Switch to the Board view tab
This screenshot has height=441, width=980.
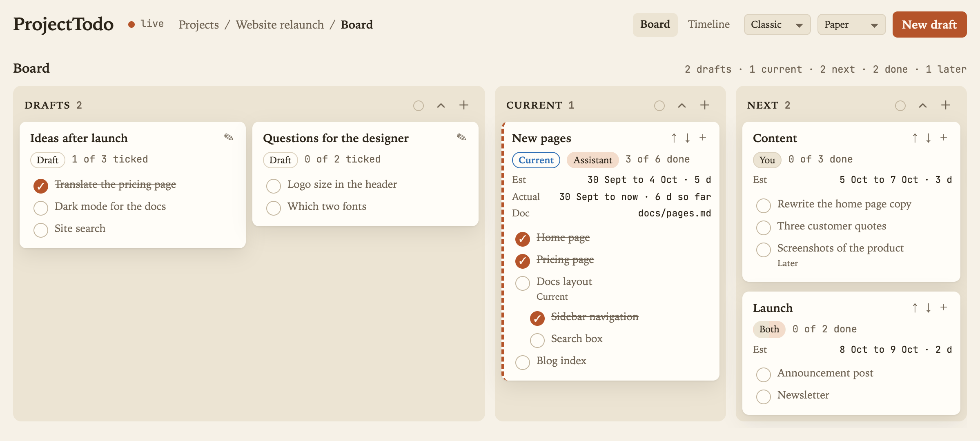point(655,24)
